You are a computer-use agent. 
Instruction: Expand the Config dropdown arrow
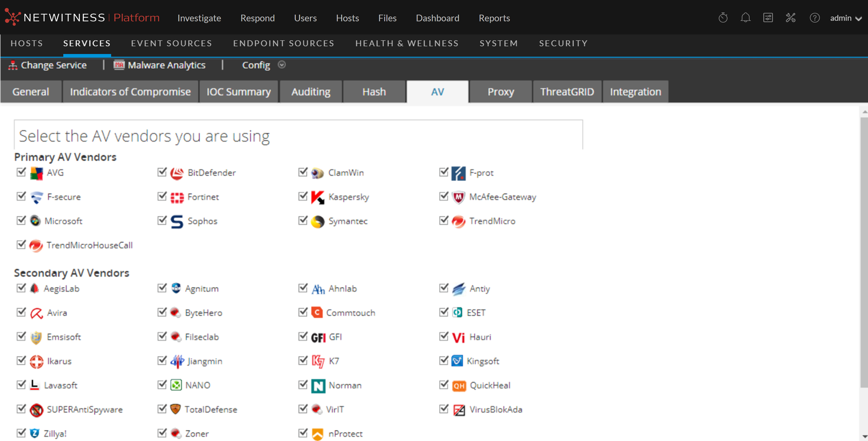[282, 65]
